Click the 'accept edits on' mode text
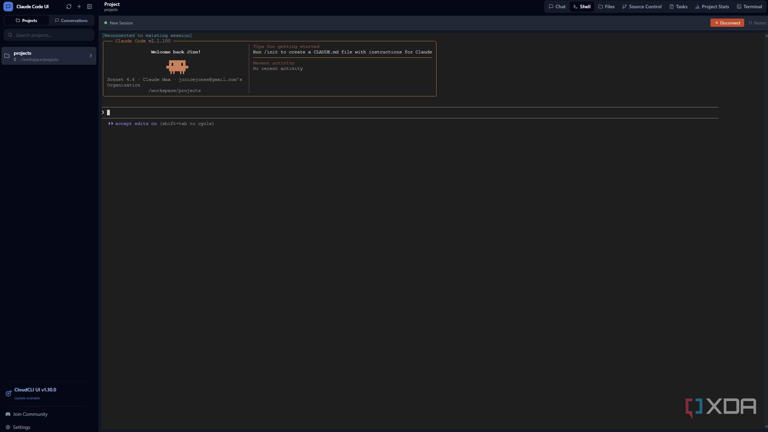The height and width of the screenshot is (432, 768). click(136, 124)
